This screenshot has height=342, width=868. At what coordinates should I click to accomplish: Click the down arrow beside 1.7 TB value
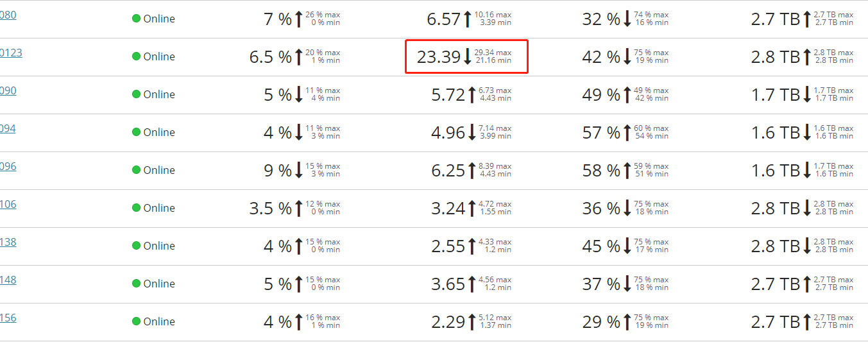coord(807,95)
